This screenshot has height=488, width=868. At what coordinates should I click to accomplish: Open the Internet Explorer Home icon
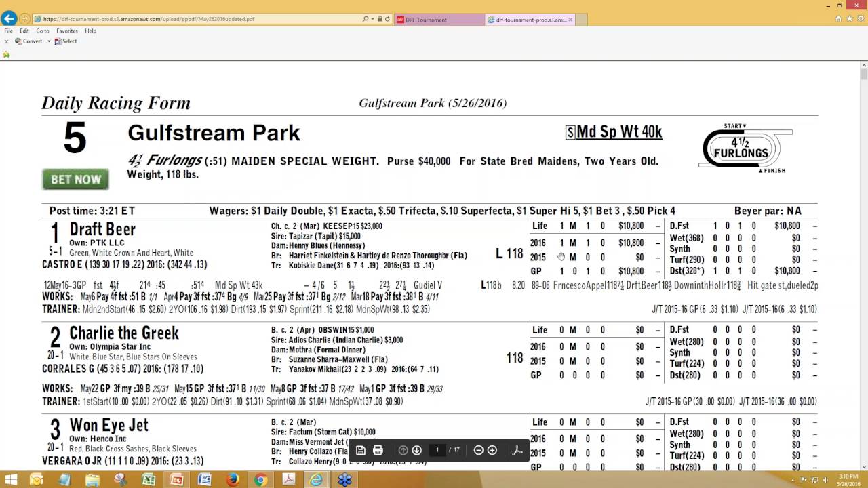point(839,19)
